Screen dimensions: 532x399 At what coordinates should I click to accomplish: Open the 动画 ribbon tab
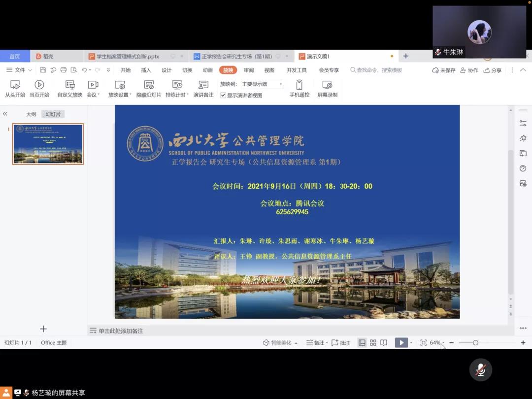point(207,70)
